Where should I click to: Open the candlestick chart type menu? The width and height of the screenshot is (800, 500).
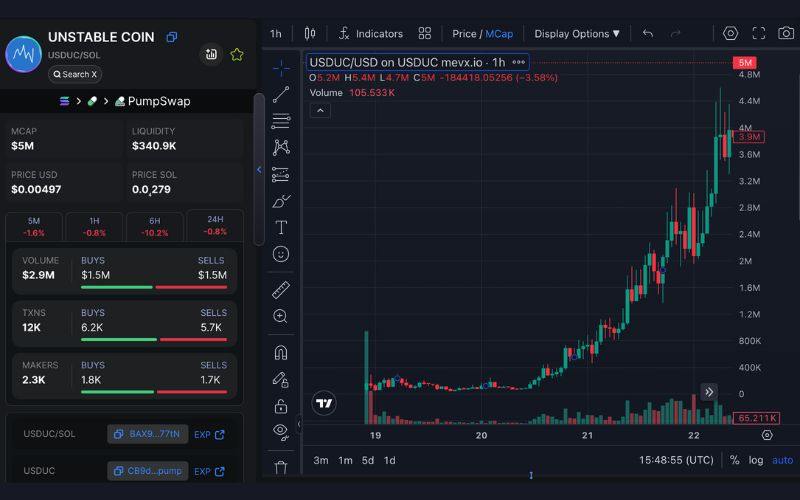point(310,34)
